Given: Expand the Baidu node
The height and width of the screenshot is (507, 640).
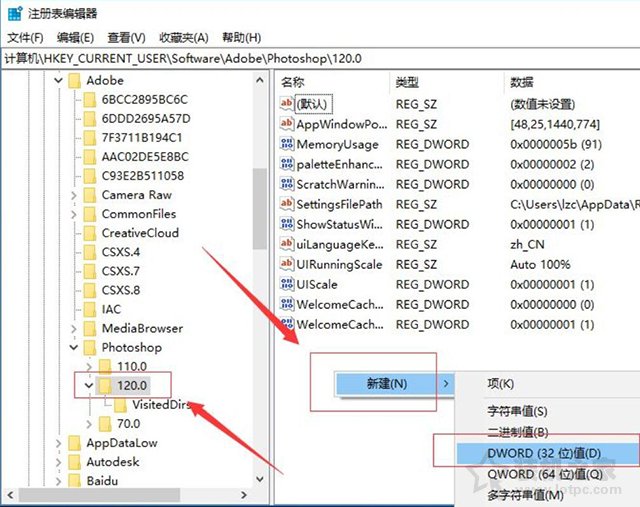Looking at the screenshot, I should [x=58, y=482].
